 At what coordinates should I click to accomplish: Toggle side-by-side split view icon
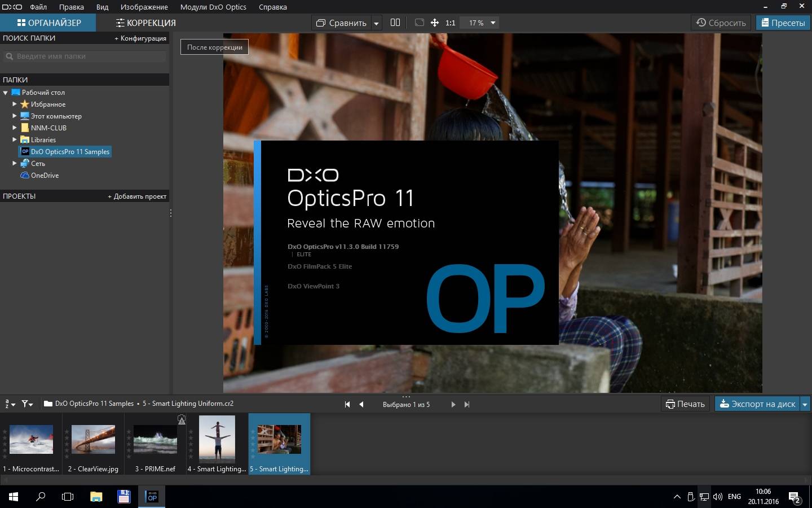[x=395, y=23]
